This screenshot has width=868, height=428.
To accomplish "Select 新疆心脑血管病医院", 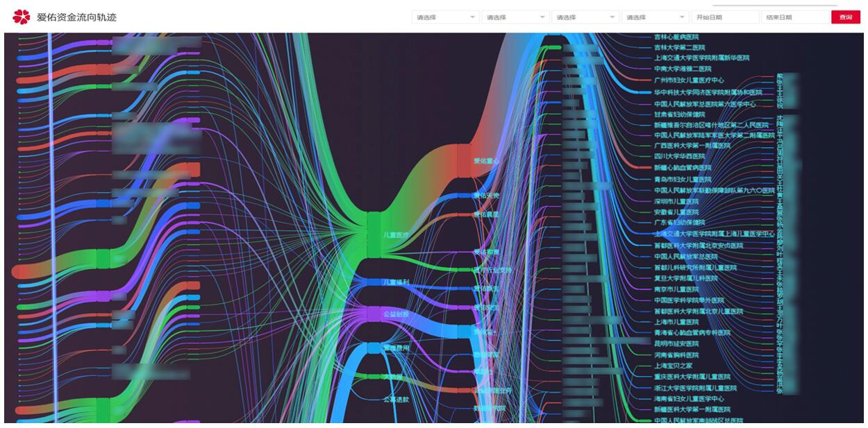I will (x=683, y=167).
